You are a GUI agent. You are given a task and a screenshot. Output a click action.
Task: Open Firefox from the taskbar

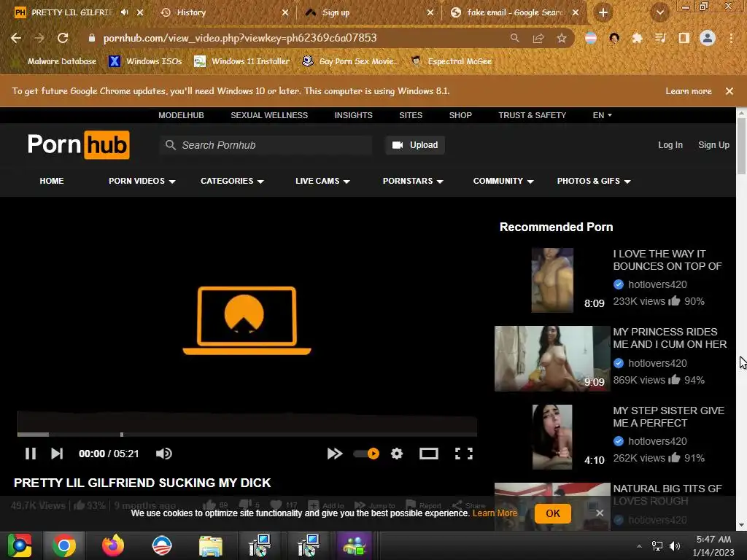pyautogui.click(x=113, y=545)
